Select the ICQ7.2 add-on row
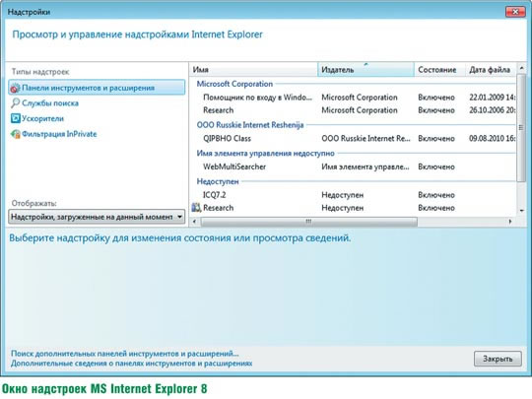 (353, 195)
